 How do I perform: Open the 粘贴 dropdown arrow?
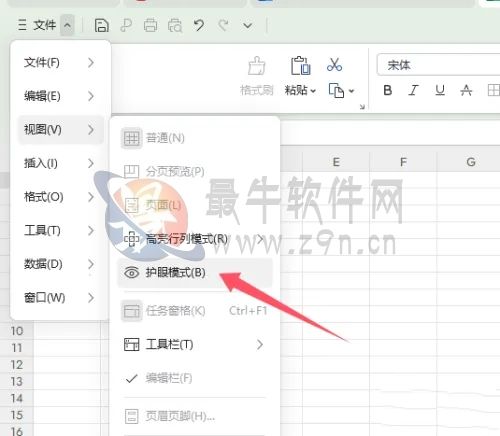click(313, 91)
